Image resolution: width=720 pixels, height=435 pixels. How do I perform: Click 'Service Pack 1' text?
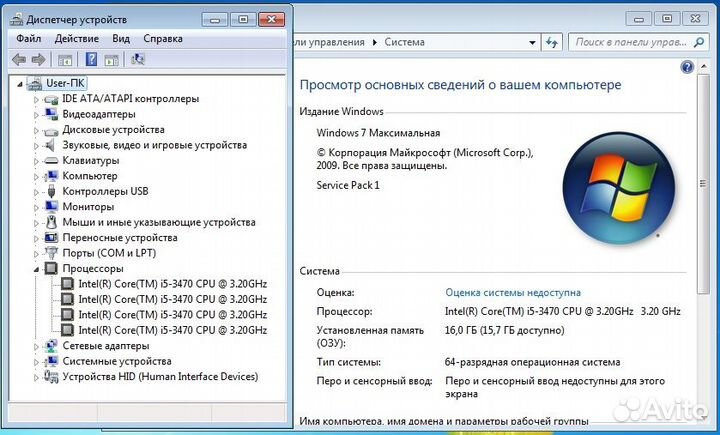(x=348, y=186)
